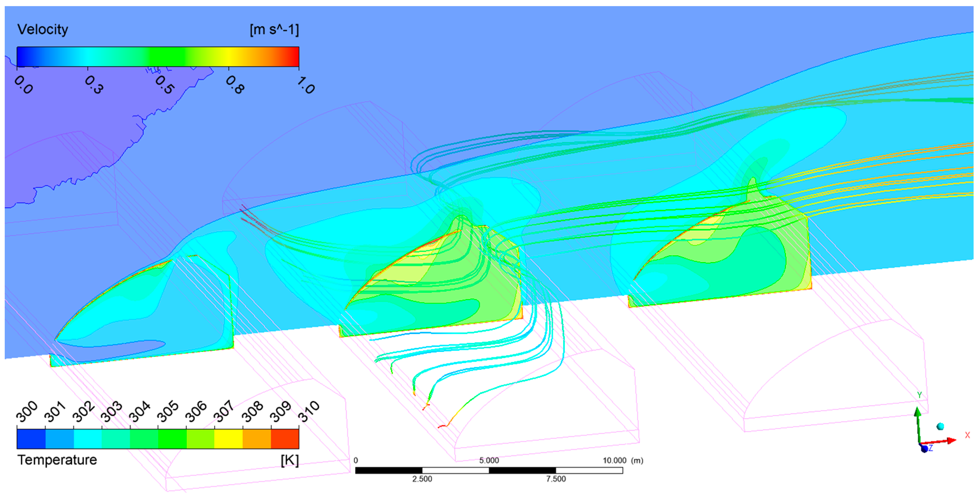The height and width of the screenshot is (499, 980).
Task: Click the [K] units label
Action: [290, 460]
